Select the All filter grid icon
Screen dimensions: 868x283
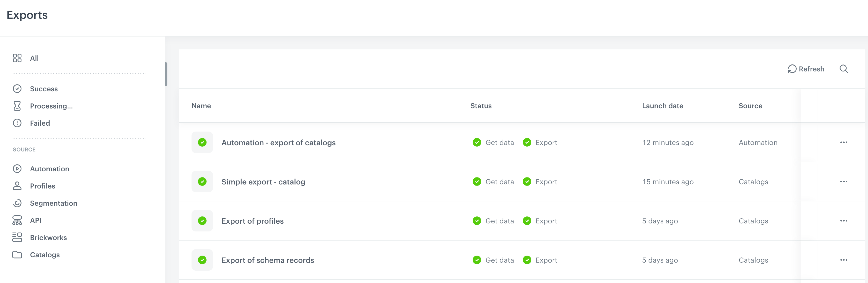pyautogui.click(x=17, y=58)
